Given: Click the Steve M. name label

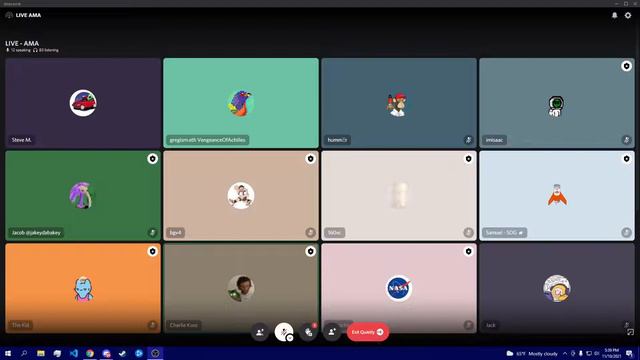Looking at the screenshot, I should click(22, 140).
